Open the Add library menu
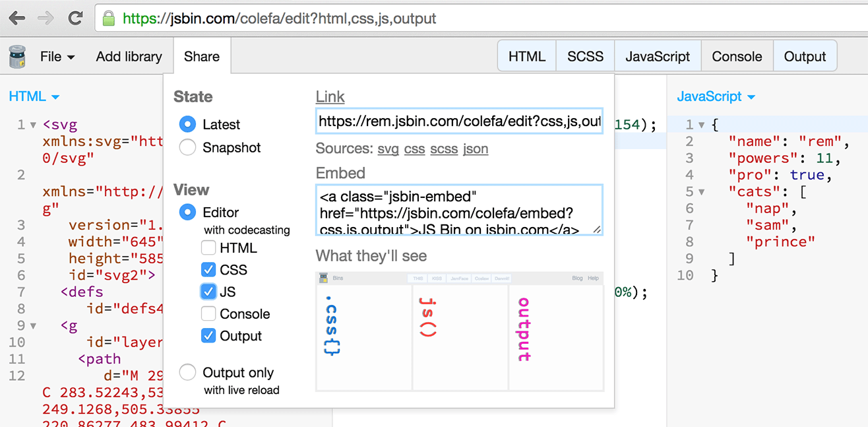 (129, 57)
